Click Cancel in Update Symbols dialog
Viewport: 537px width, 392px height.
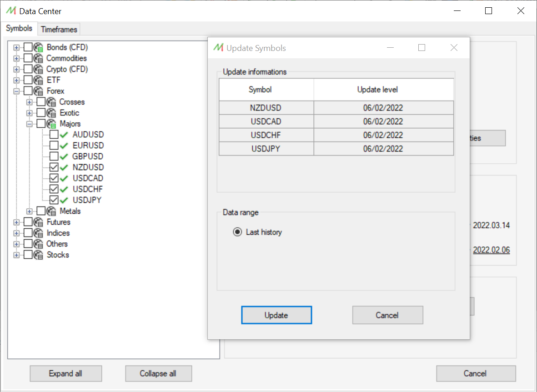pyautogui.click(x=388, y=315)
